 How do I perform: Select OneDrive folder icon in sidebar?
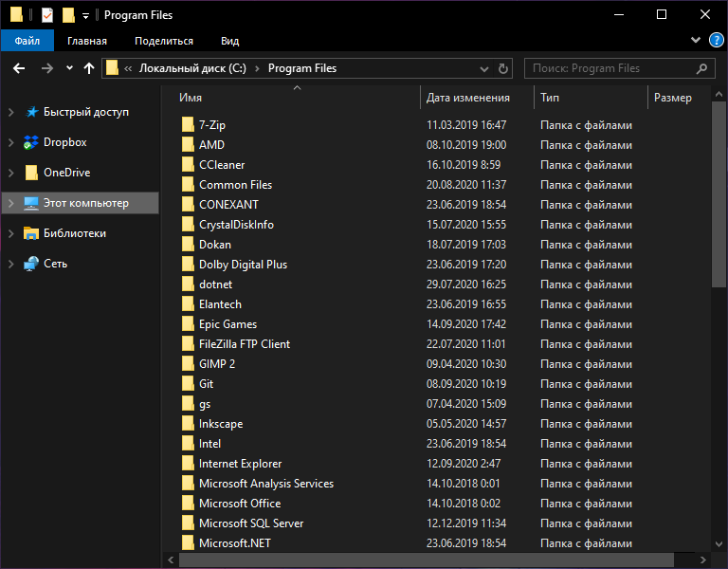point(31,173)
